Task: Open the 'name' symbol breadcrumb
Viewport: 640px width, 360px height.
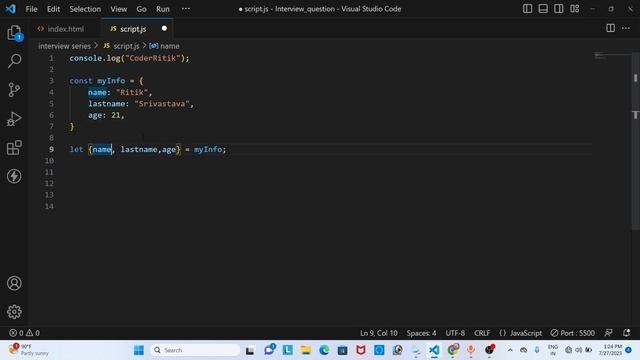Action: pos(164,46)
